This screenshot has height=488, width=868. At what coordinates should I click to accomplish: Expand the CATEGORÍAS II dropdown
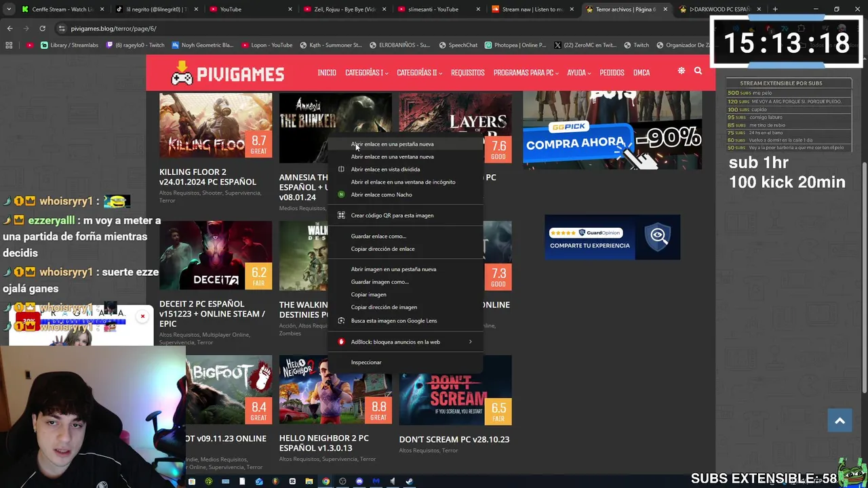[419, 73]
